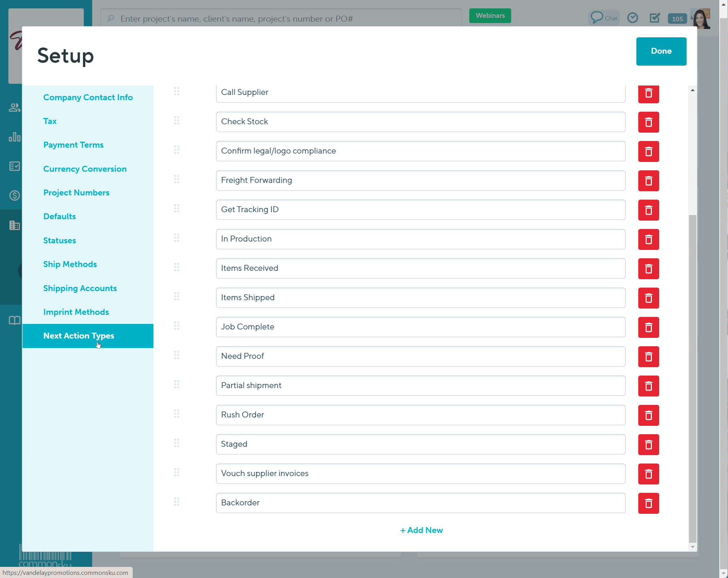This screenshot has height=578, width=728.
Task: Click trash icon for Rush Order
Action: tap(648, 415)
